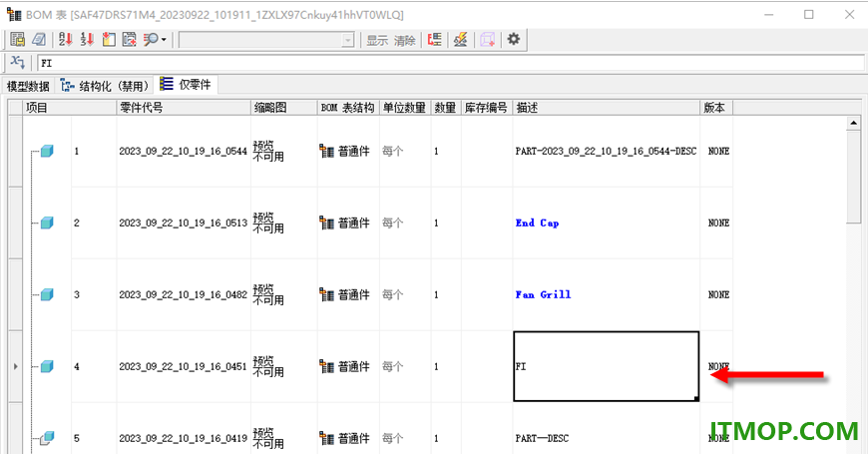
Task: Click the 零件代号 column header
Action: point(184,108)
